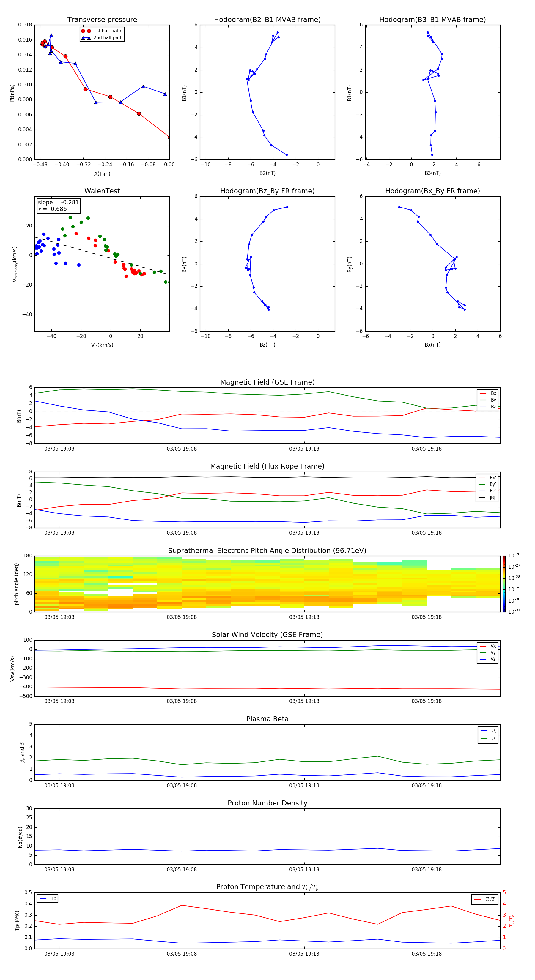Click the 'Vx' legend entry
Viewport: 535px width, 980px height.
488,646
